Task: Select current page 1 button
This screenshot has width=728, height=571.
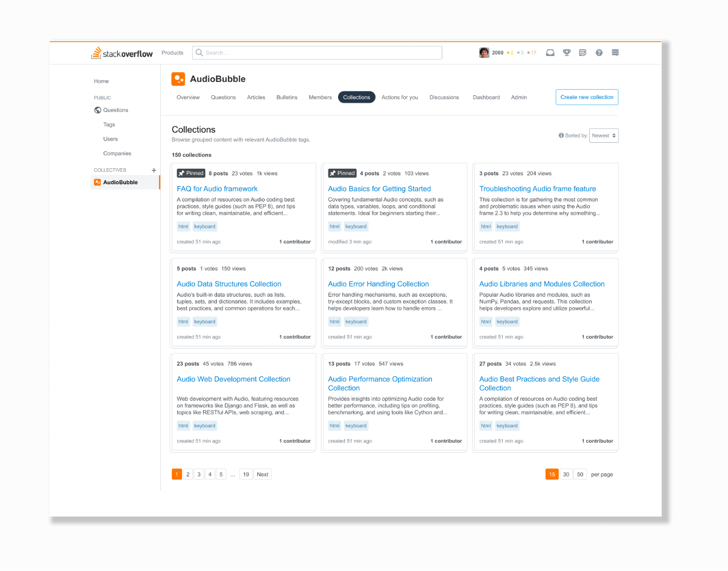Action: (x=177, y=474)
